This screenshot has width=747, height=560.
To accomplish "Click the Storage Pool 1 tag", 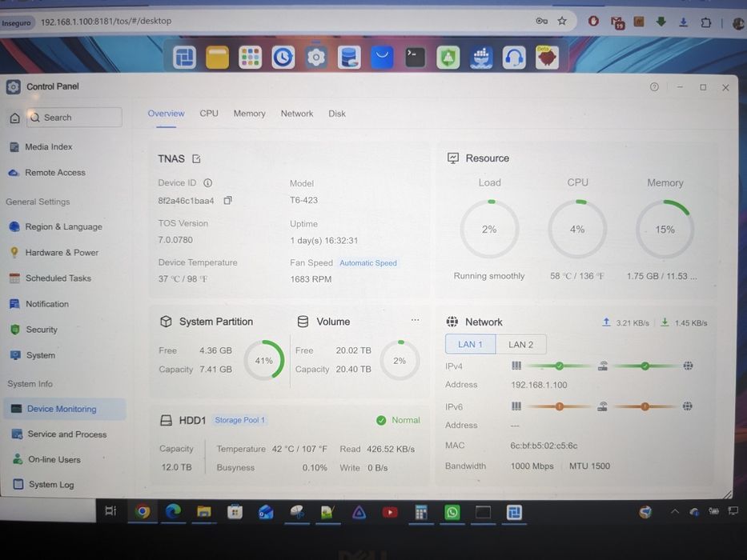I will click(239, 420).
